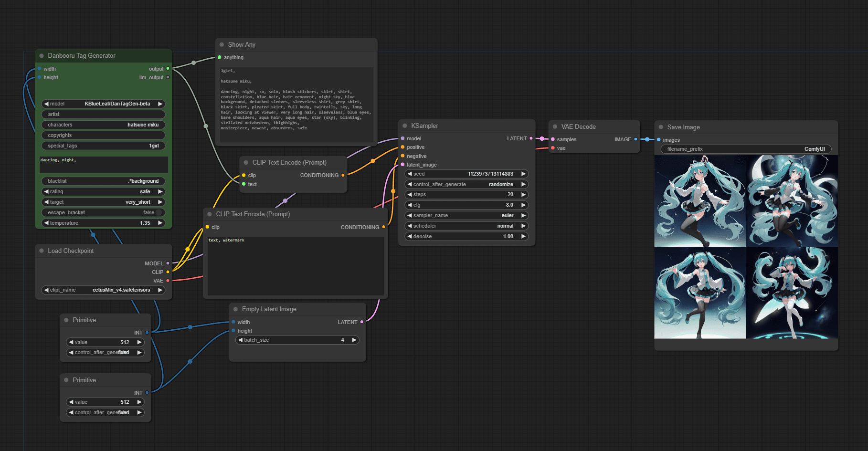Collapse the Primitive node wired to the width input
This screenshot has height=451, width=868.
(66, 320)
